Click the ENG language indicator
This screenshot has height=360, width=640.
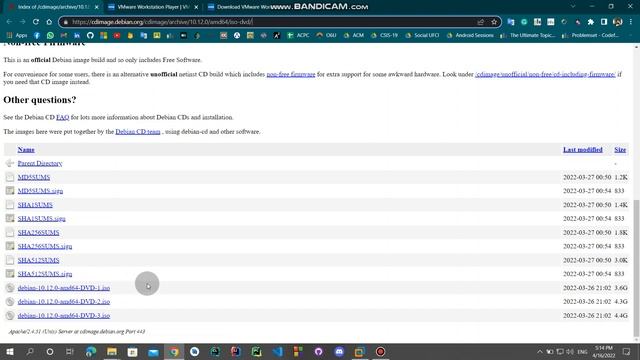pyautogui.click(x=582, y=351)
